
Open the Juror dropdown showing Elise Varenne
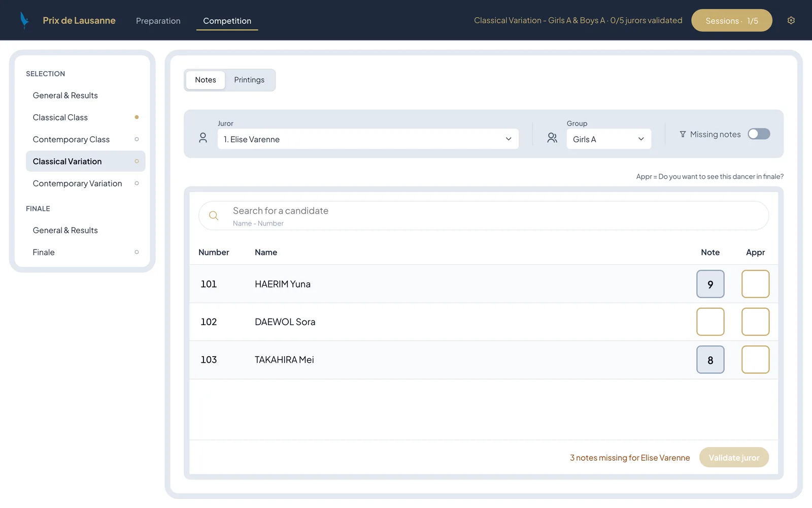click(368, 139)
